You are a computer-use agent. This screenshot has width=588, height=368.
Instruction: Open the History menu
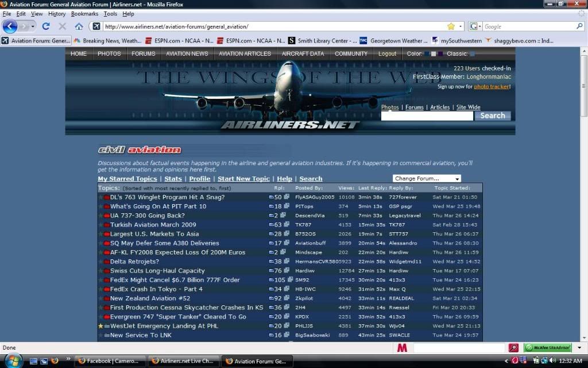coord(57,14)
